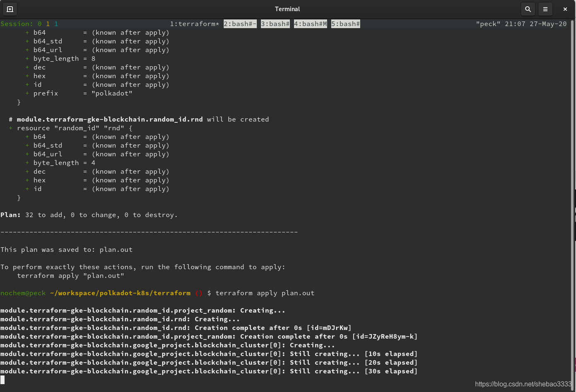Click the "[30s elapsed]" status
Viewport: 576px width, 392px height.
click(391, 371)
